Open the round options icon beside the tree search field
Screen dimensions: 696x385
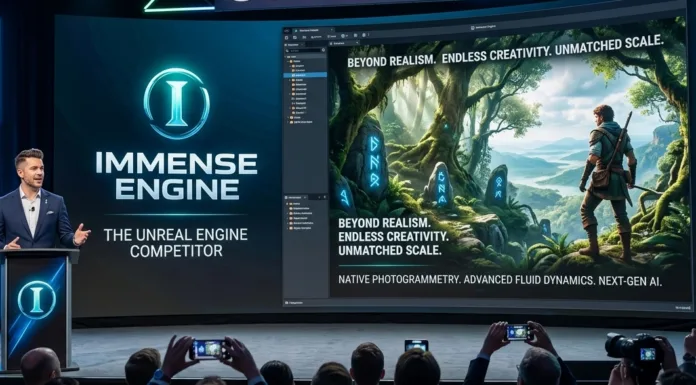(324, 51)
